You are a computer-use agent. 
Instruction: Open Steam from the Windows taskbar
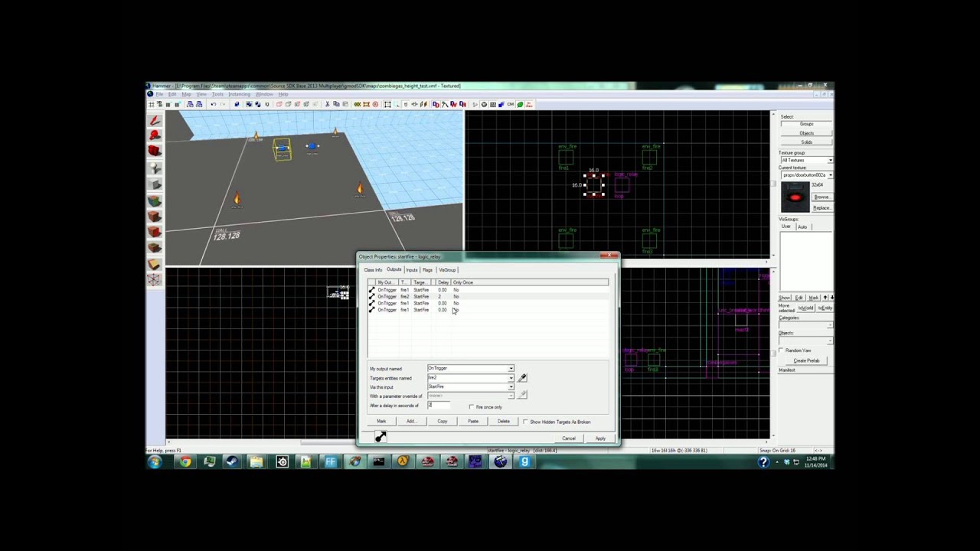pyautogui.click(x=234, y=461)
